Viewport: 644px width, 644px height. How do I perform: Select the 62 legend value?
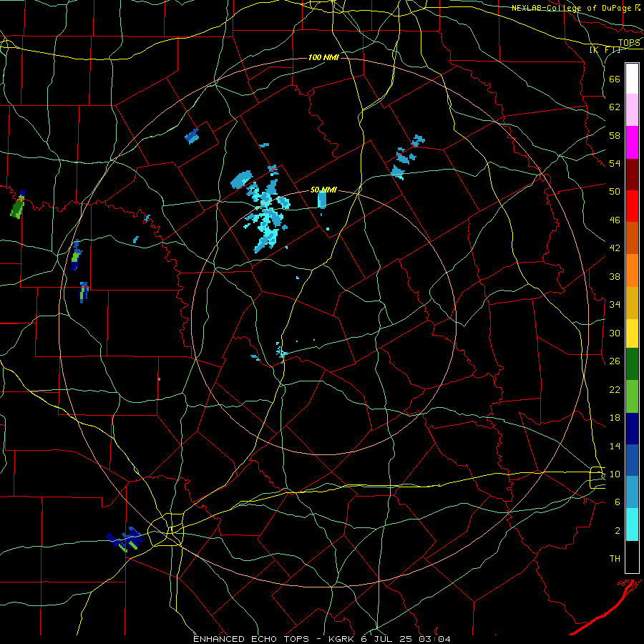[x=615, y=107]
